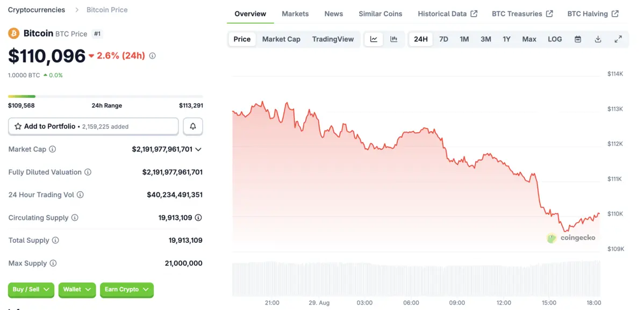Switch chart to candlestick chart icon
The height and width of the screenshot is (310, 644).
point(393,39)
